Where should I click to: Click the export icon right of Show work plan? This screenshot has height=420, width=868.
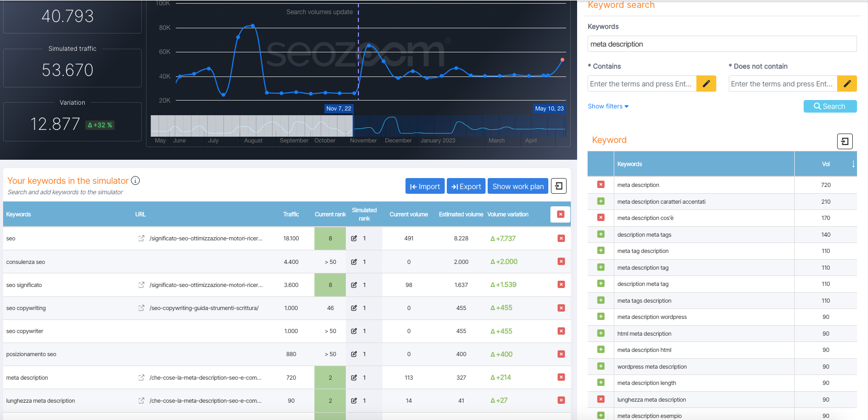coord(559,186)
